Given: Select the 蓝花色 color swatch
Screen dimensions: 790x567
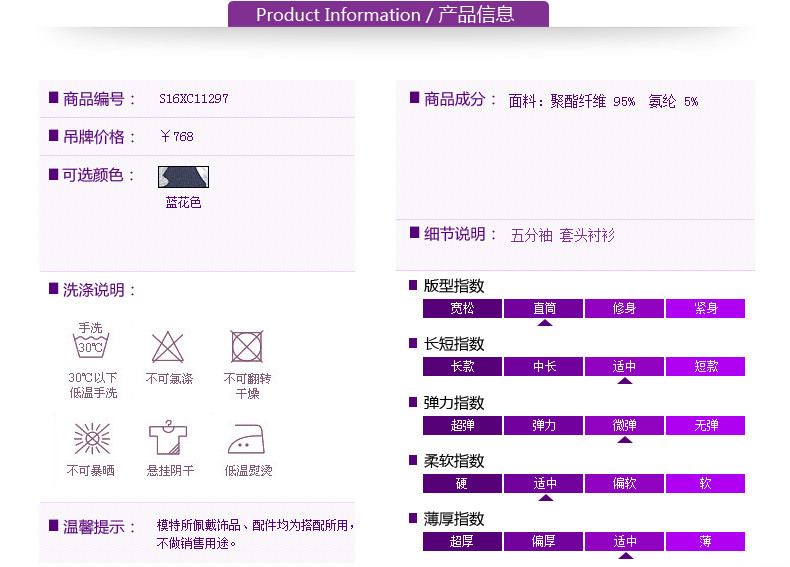Looking at the screenshot, I should coord(183,178).
